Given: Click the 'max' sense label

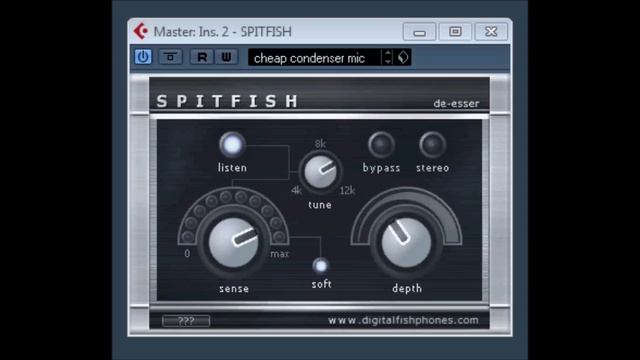Looking at the screenshot, I should 280,254.
